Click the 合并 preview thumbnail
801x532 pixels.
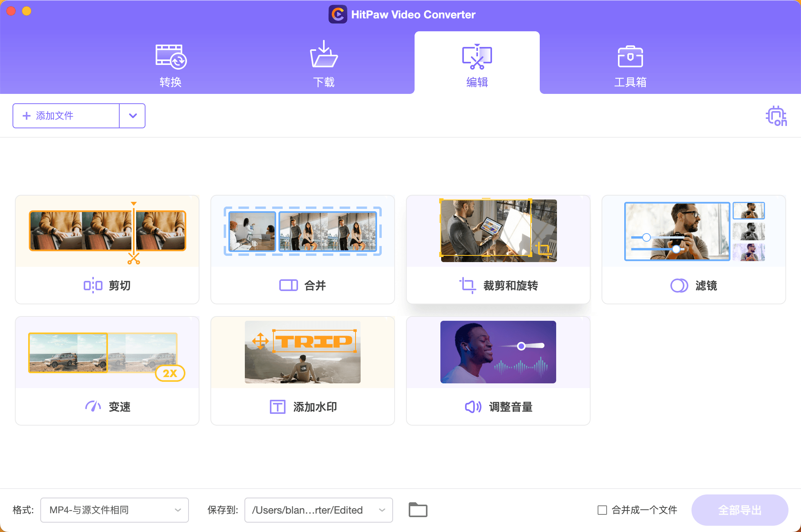tap(303, 231)
